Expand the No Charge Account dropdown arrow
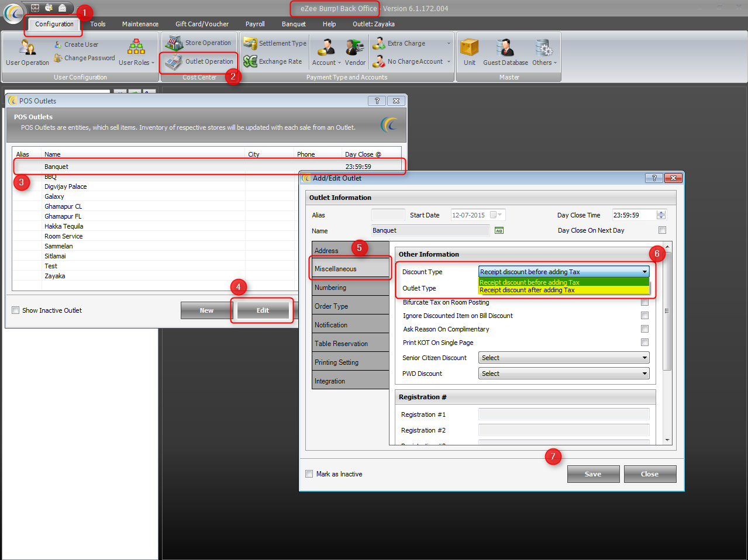 (449, 62)
